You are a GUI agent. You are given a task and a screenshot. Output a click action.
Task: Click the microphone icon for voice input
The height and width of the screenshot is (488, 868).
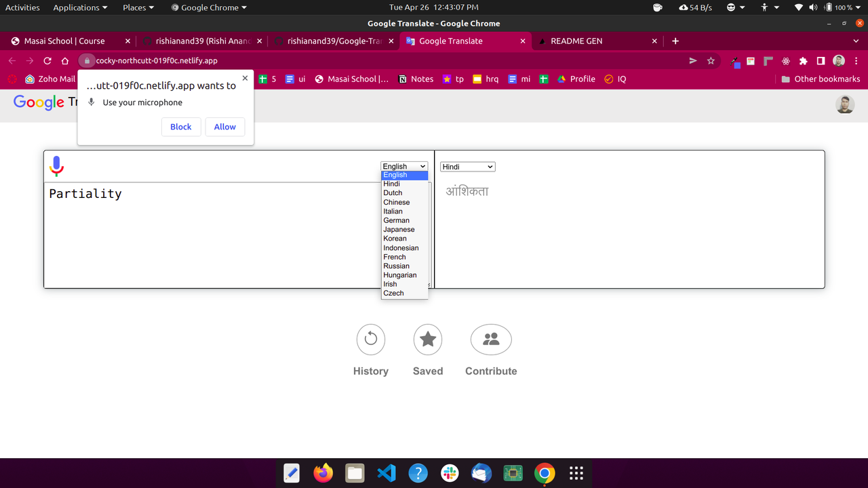tap(56, 166)
